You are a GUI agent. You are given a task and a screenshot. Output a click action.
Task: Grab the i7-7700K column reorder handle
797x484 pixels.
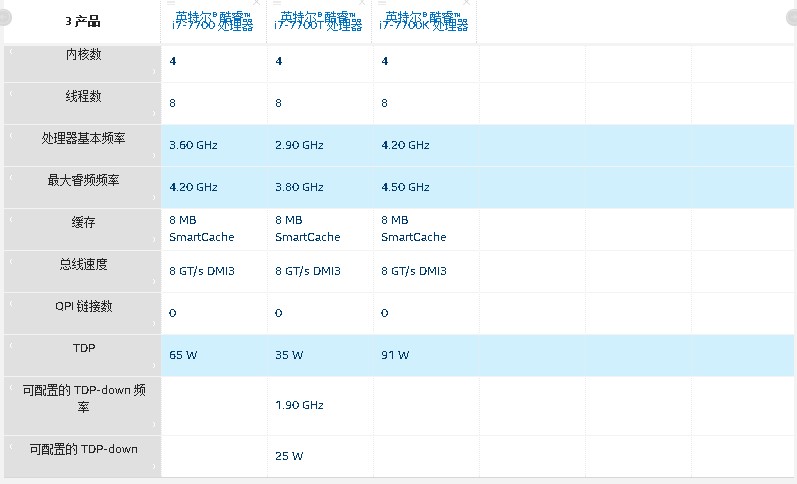tap(382, 3)
